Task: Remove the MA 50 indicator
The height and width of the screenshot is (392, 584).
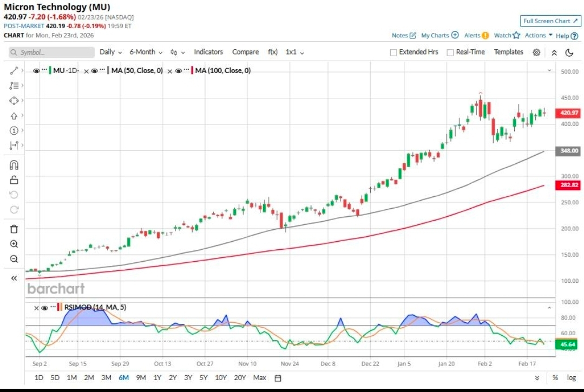Action: pyautogui.click(x=86, y=71)
